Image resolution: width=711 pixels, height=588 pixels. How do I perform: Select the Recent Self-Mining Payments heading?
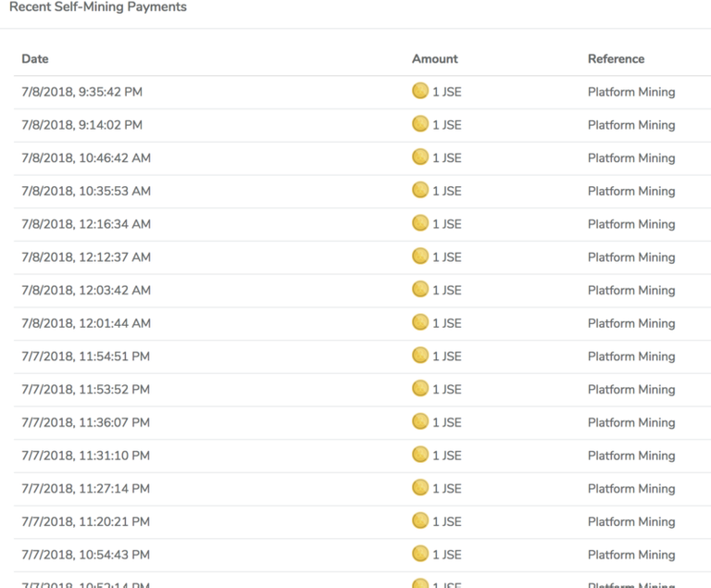click(97, 7)
